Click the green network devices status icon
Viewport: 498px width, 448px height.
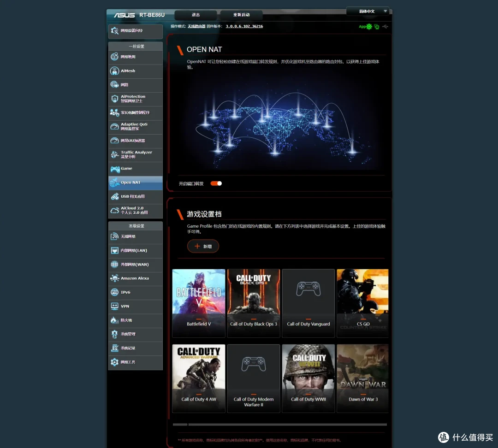(x=377, y=27)
